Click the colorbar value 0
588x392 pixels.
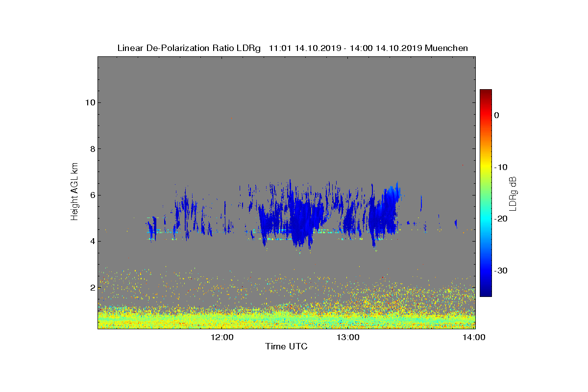click(x=497, y=115)
